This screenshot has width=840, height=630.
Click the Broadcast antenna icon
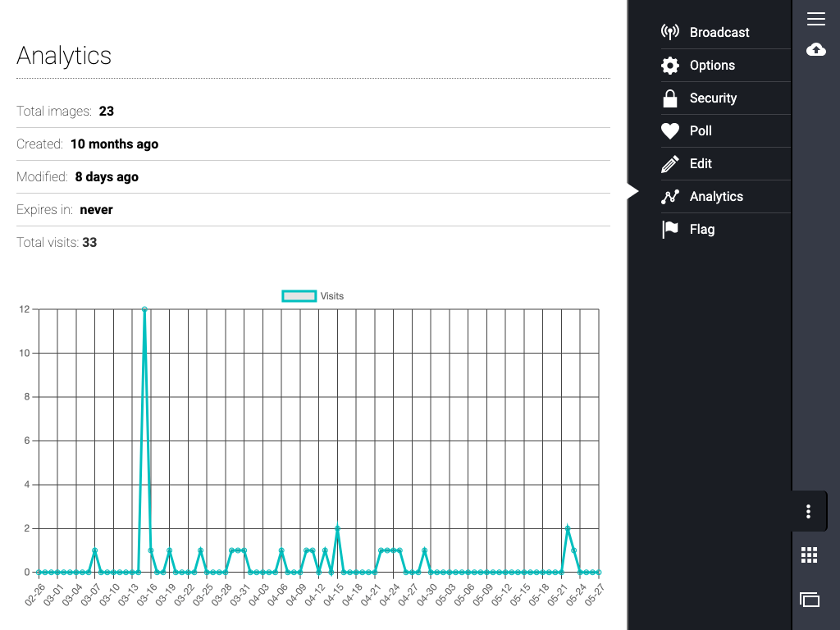[669, 32]
